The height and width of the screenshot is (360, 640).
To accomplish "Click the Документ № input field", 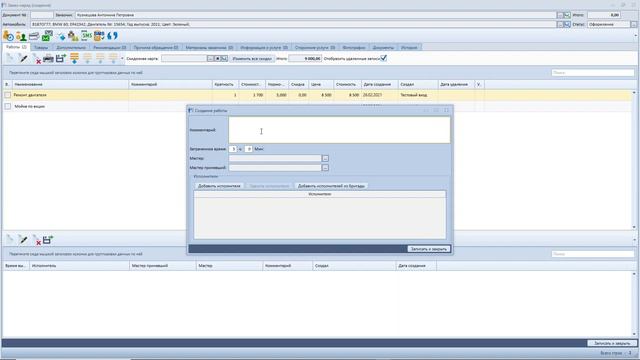I will pyautogui.click(x=42, y=15).
